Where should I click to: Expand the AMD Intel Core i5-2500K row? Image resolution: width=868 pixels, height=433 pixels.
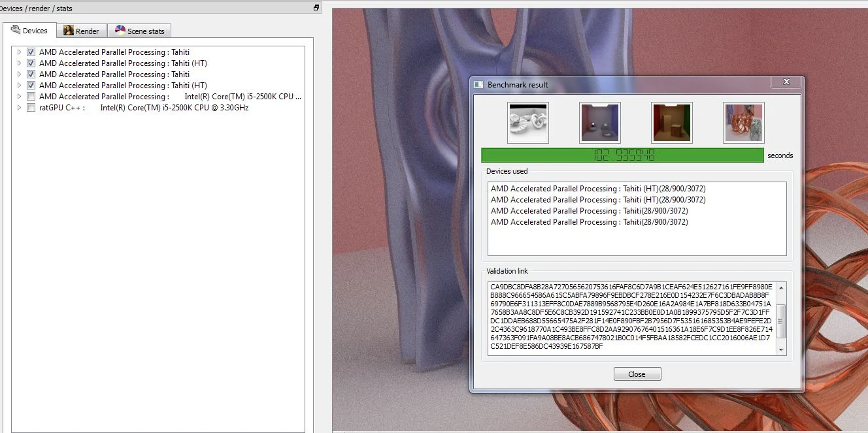click(x=19, y=97)
